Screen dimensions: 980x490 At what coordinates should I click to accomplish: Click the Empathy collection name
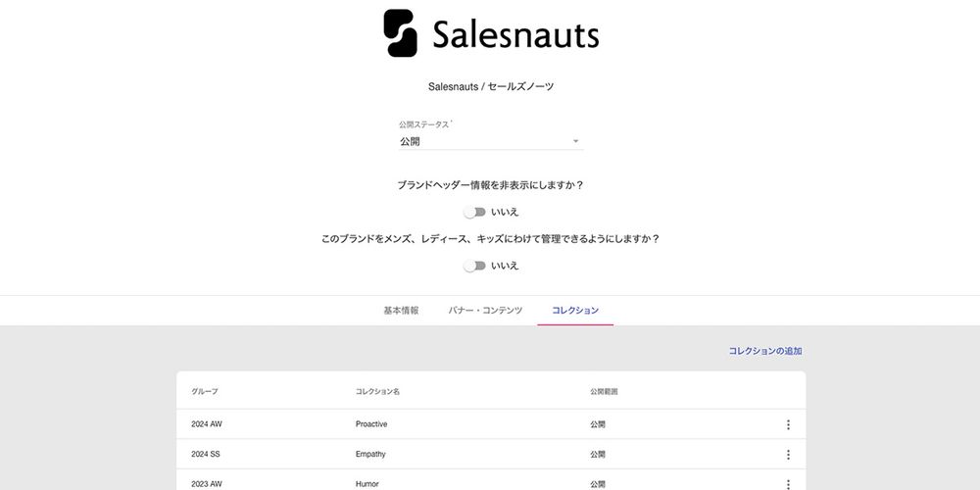[370, 455]
